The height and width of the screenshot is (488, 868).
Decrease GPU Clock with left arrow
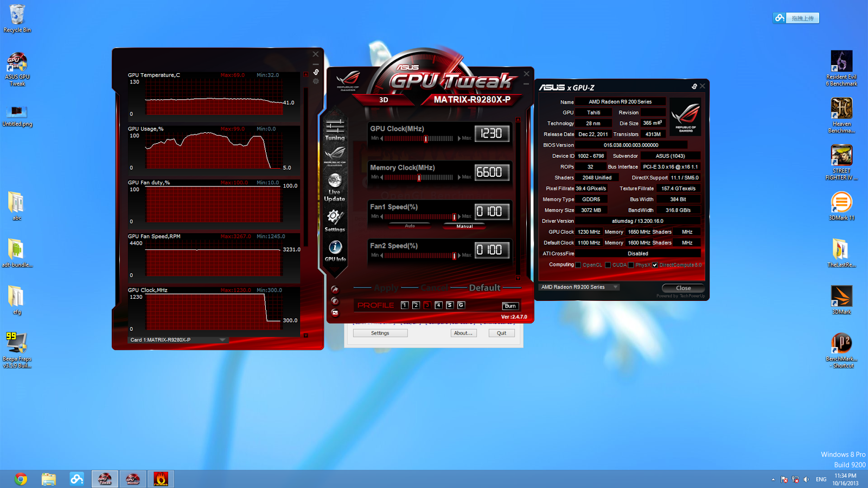point(382,138)
